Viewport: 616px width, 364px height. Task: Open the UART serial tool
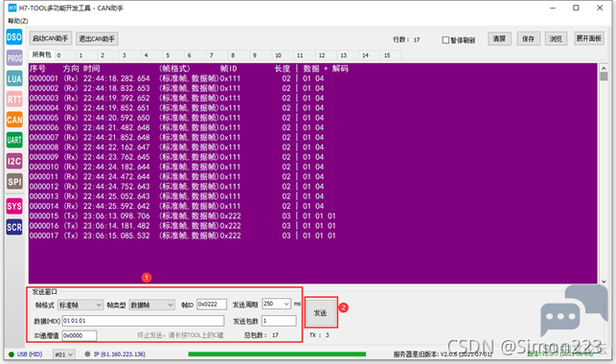14,140
